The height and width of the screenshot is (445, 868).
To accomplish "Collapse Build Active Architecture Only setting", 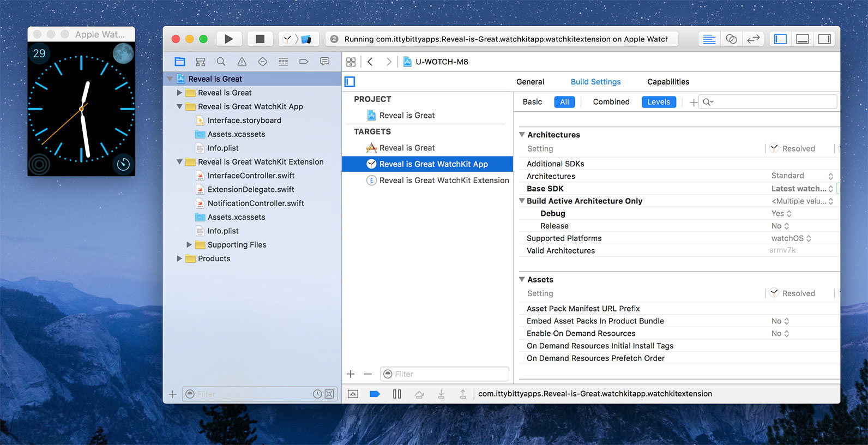I will [x=522, y=201].
